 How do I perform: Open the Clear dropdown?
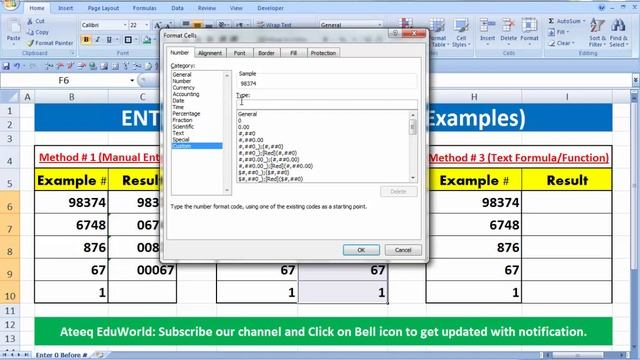click(x=562, y=43)
